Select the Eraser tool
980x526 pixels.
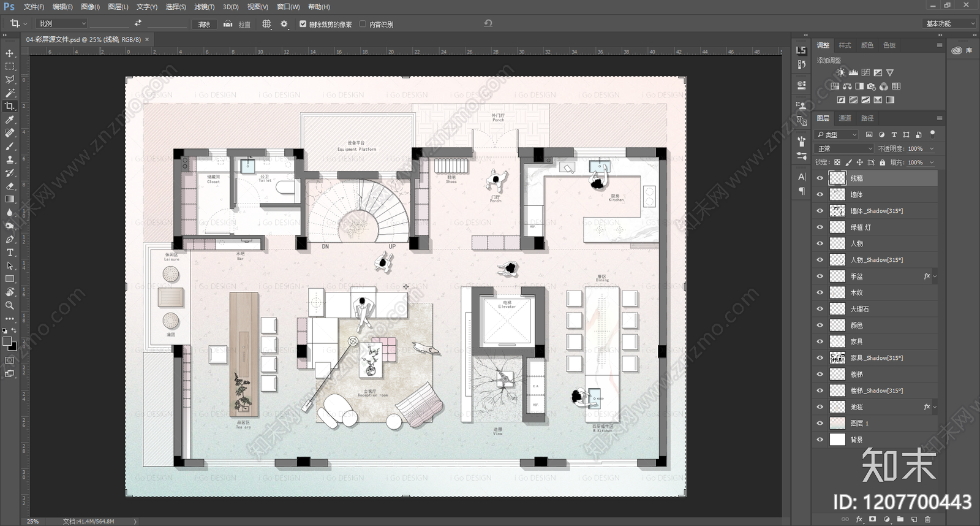click(x=10, y=186)
